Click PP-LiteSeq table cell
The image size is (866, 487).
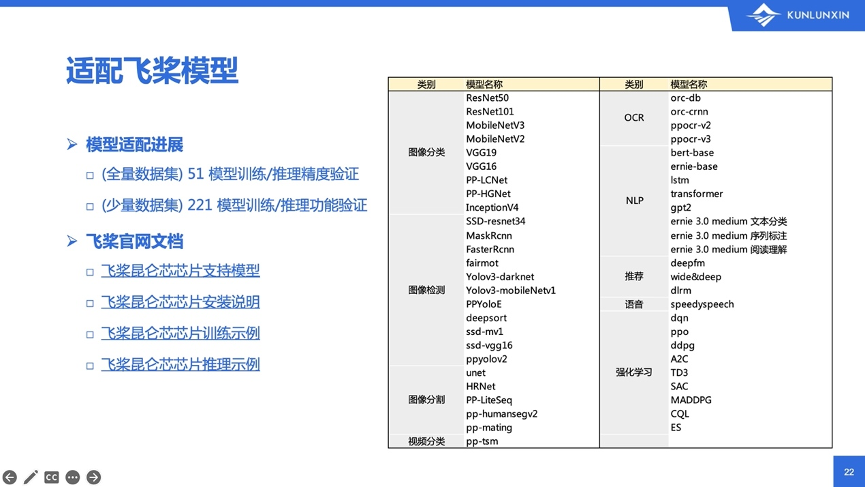click(x=489, y=400)
